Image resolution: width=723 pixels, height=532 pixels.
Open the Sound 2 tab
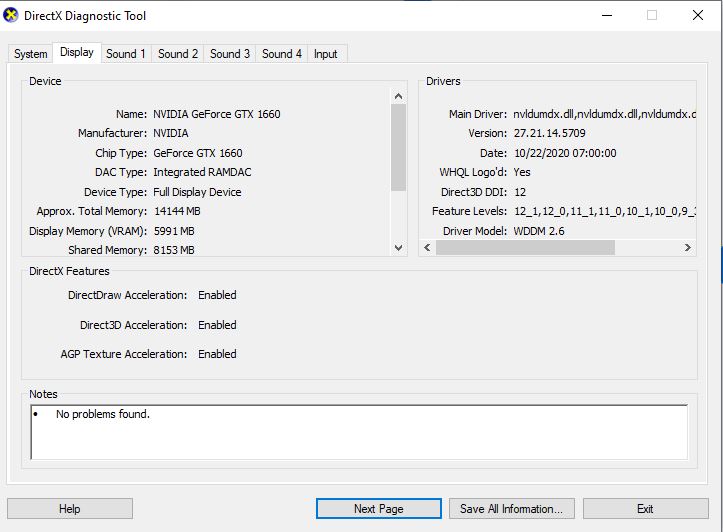tap(178, 54)
